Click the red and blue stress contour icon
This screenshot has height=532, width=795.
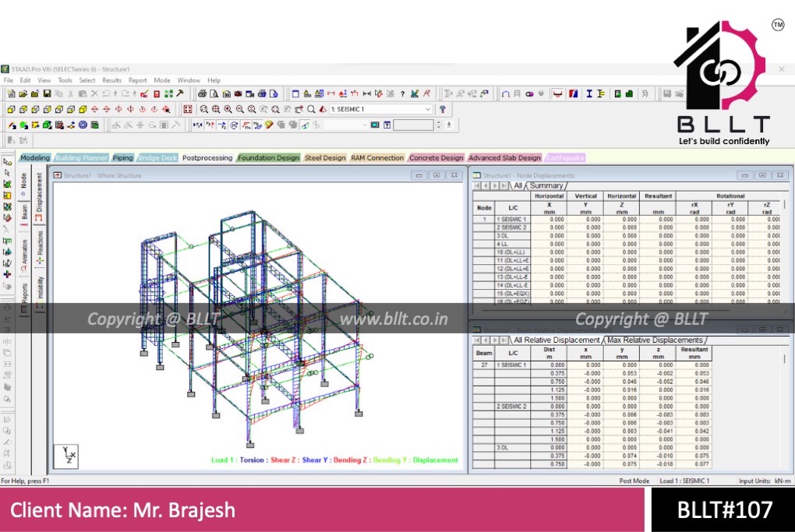[574, 93]
